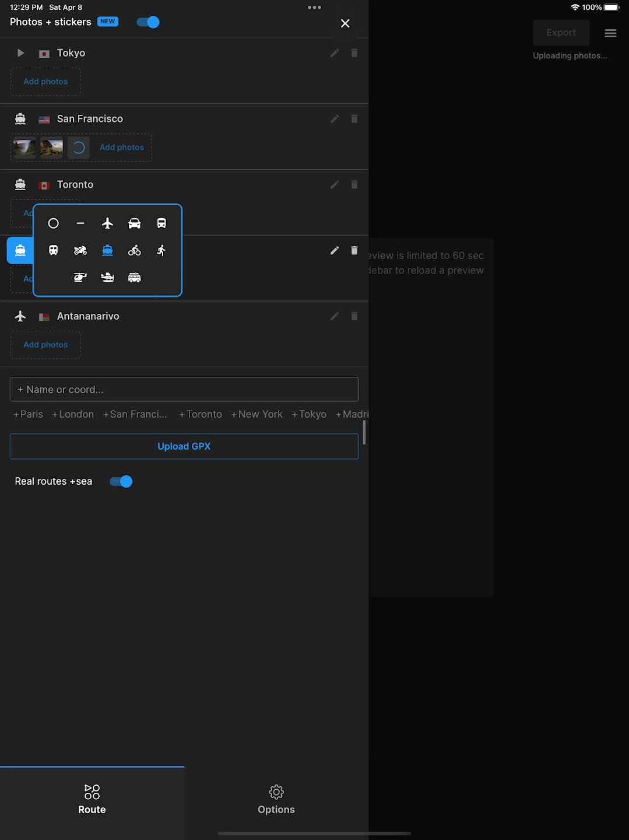Disable Real routes +sea toggle
Viewport: 629px width, 840px height.
(121, 481)
